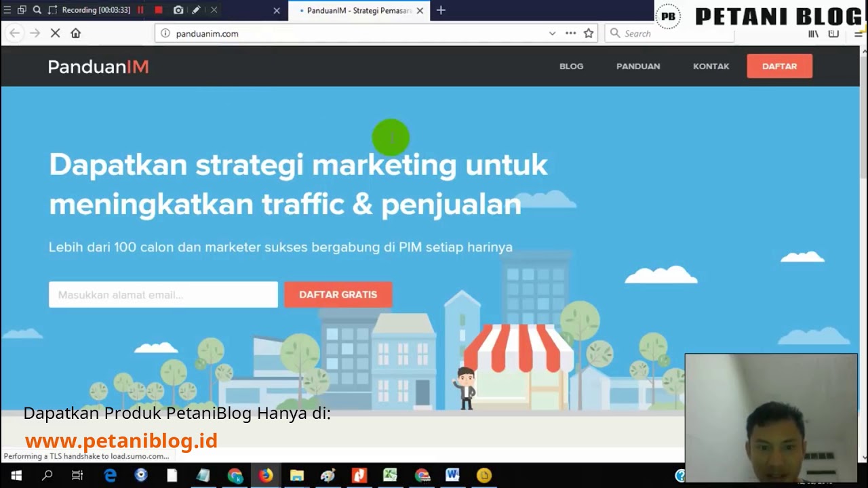Take a snapshot with the camera icon
This screenshot has width=868, height=488.
click(x=178, y=10)
